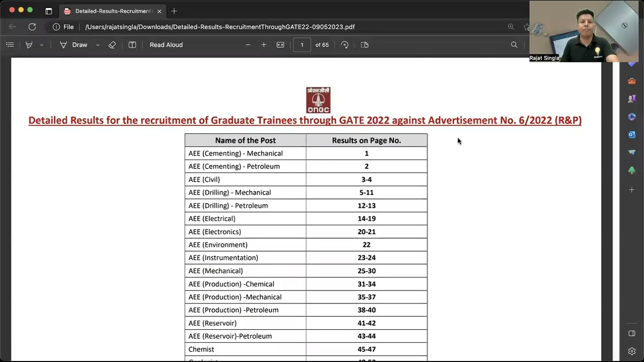View site information icon next to File
The height and width of the screenshot is (362, 644).
(x=56, y=27)
